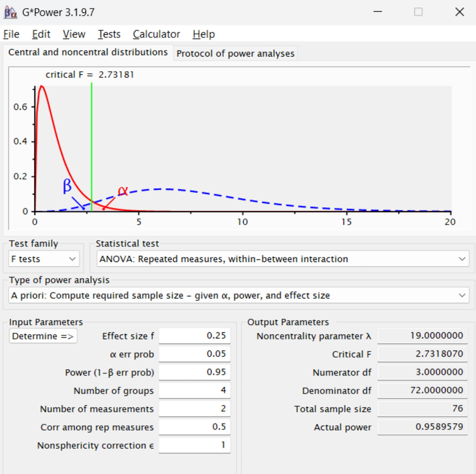476x474 pixels.
Task: Select the Number of measurements field
Action: [x=194, y=409]
